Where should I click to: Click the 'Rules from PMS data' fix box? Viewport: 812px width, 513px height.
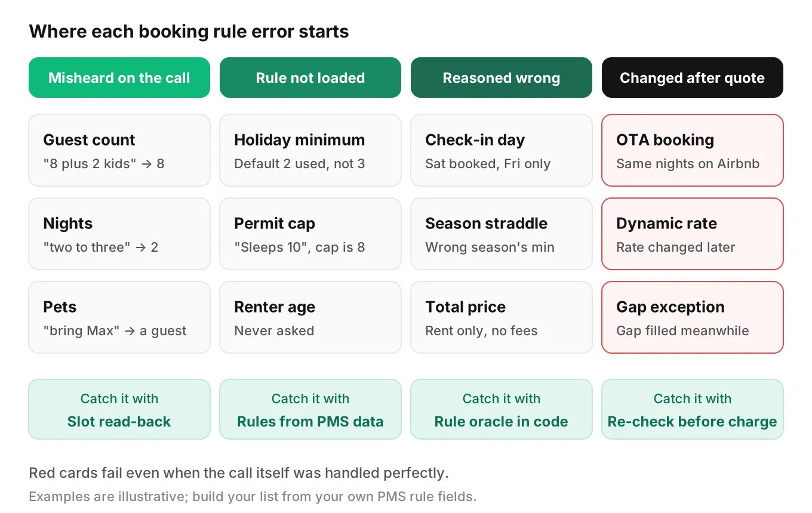point(310,409)
